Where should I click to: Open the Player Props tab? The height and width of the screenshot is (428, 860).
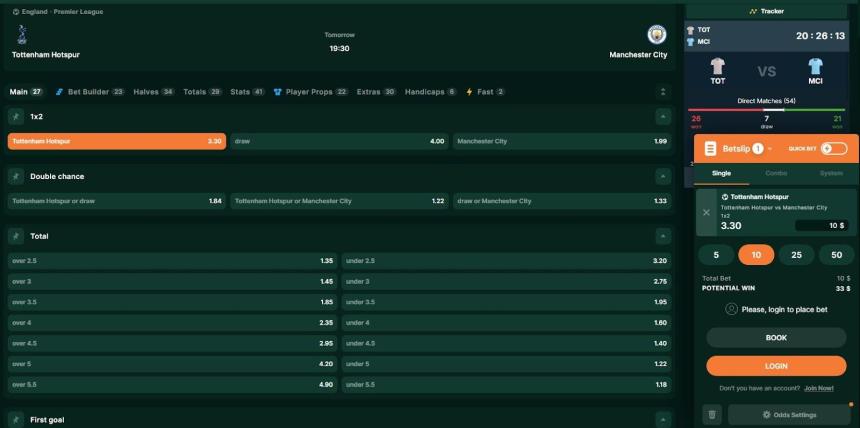coord(311,92)
